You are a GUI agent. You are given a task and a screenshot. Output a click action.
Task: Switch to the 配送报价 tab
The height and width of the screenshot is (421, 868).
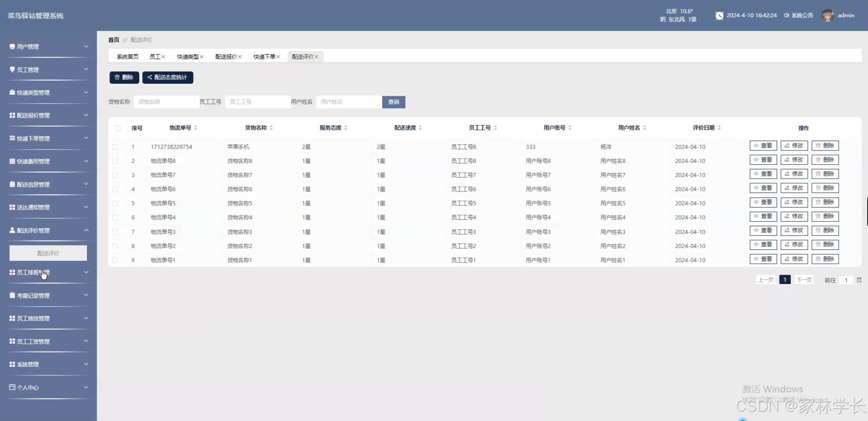pyautogui.click(x=226, y=57)
